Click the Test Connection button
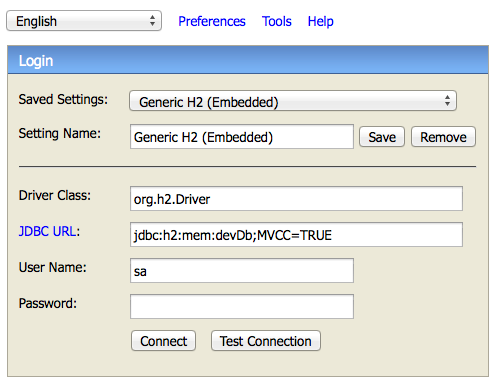499x387 pixels. [x=266, y=341]
